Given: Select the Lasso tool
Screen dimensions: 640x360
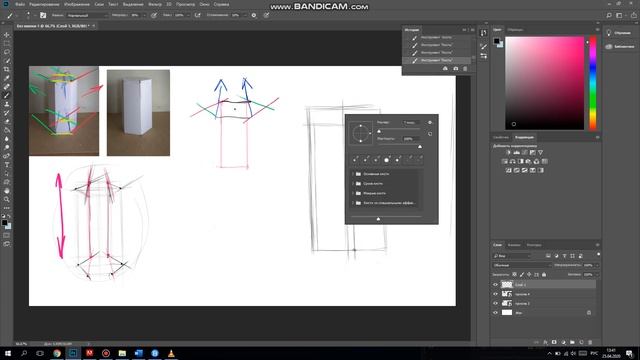Looking at the screenshot, I should tap(7, 52).
